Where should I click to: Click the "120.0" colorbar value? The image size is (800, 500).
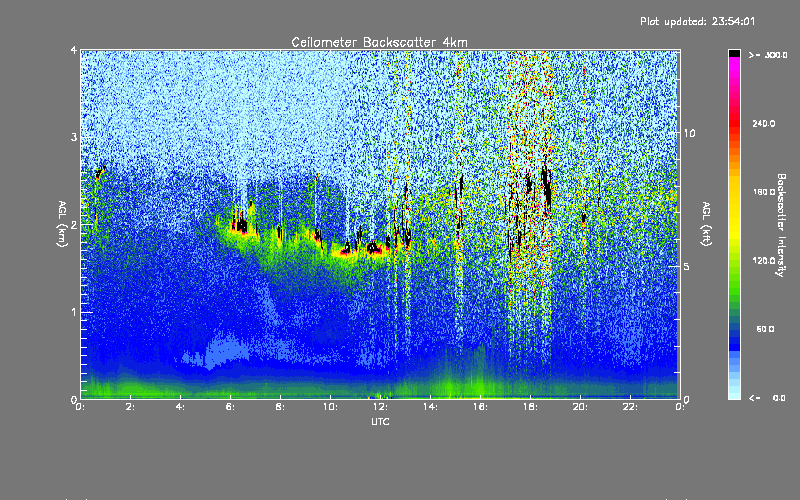coord(764,261)
